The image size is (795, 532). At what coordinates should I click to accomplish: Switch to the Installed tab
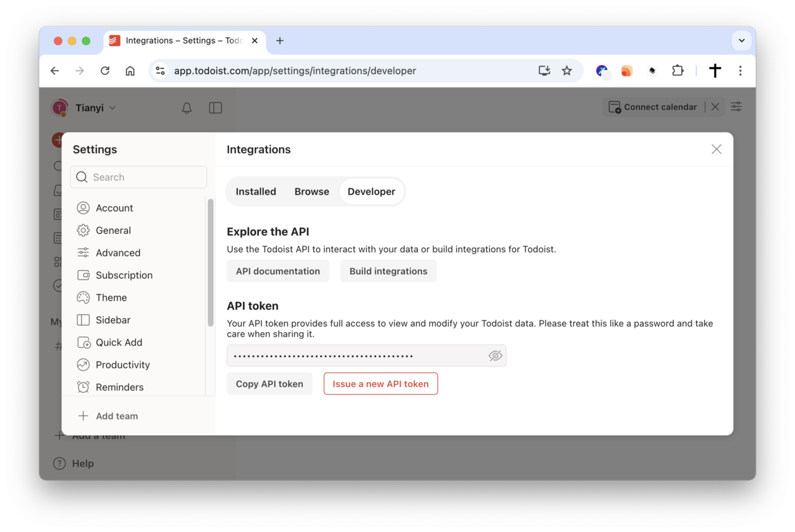coord(256,191)
